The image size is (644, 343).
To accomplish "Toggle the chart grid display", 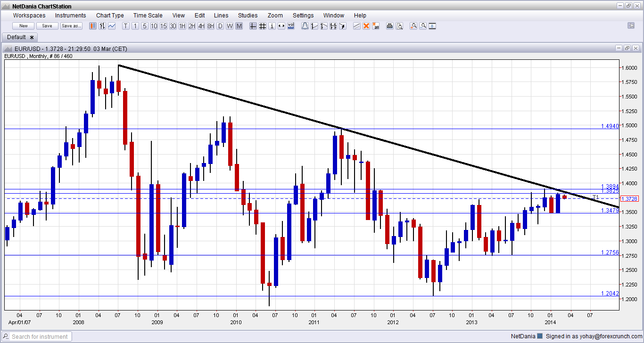I will (x=263, y=26).
